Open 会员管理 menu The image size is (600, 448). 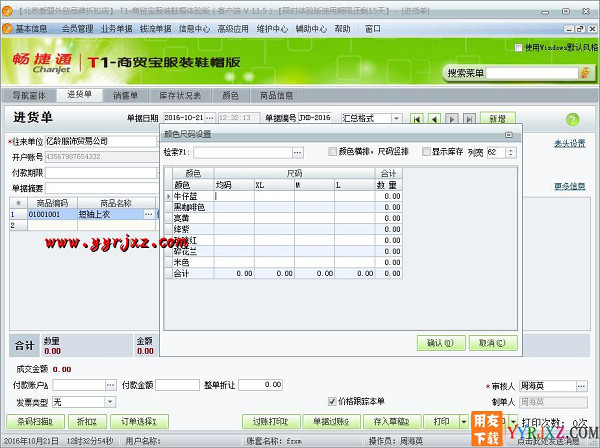pyautogui.click(x=78, y=29)
